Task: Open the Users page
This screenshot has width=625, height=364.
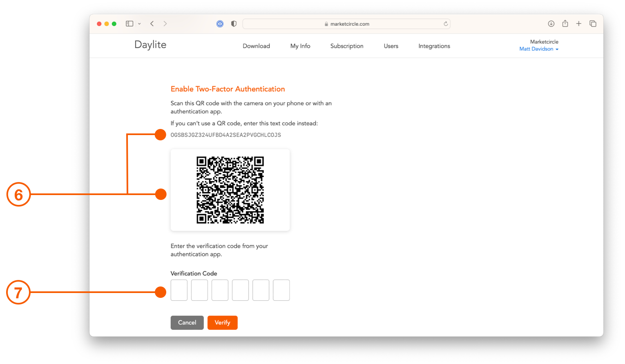Action: pyautogui.click(x=391, y=46)
